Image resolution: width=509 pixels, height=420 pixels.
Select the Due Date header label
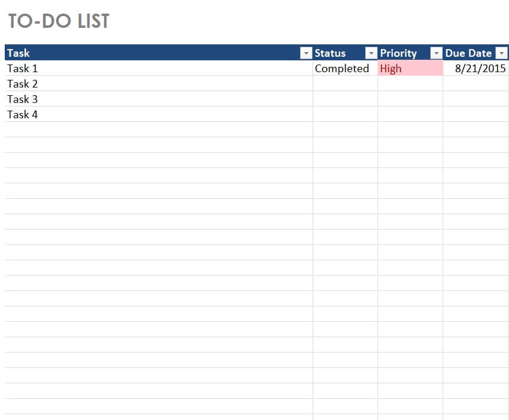tap(468, 53)
